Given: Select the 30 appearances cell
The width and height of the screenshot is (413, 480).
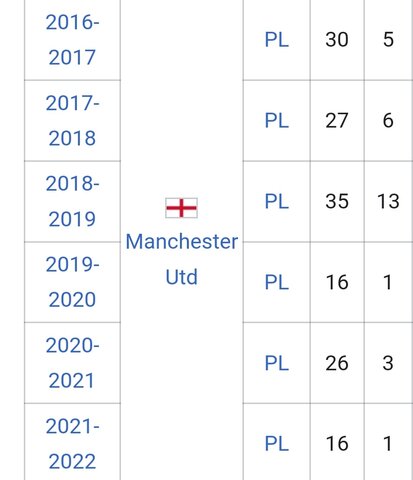Looking at the screenshot, I should click(x=337, y=40).
